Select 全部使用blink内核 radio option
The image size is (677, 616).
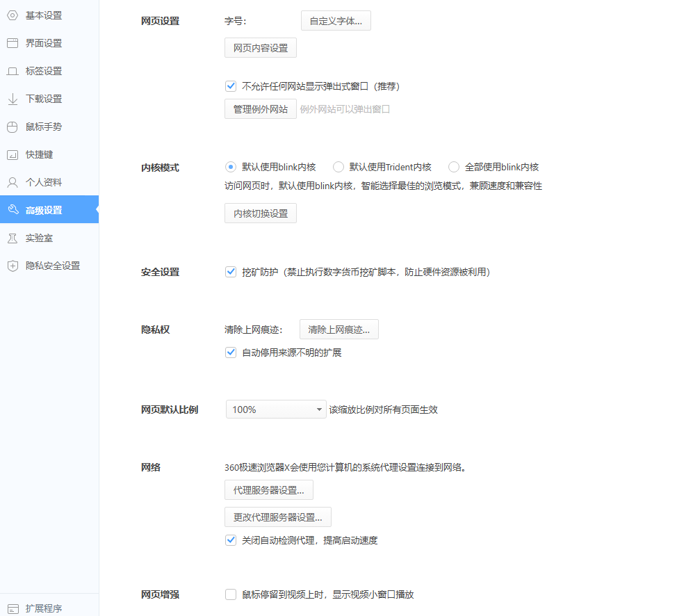click(454, 167)
